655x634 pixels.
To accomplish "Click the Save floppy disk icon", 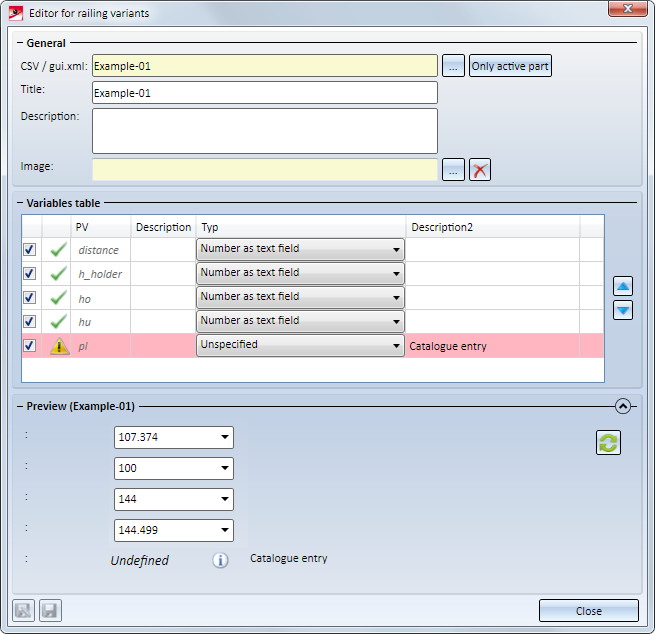I will coord(51,610).
